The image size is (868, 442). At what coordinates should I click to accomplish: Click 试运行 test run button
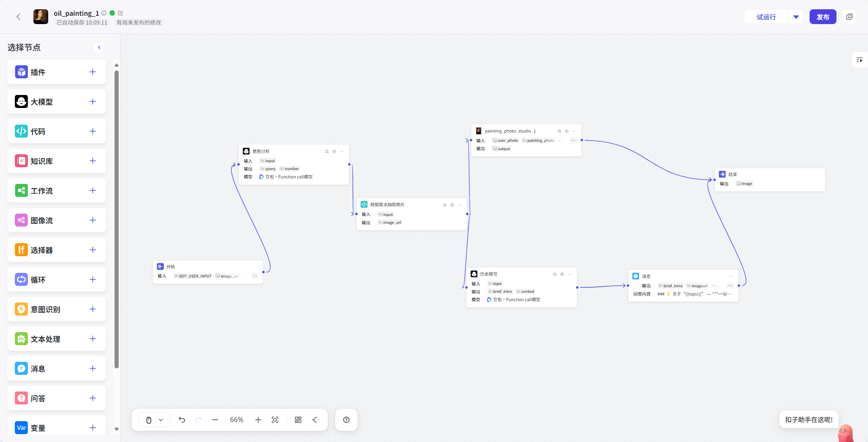pos(766,17)
